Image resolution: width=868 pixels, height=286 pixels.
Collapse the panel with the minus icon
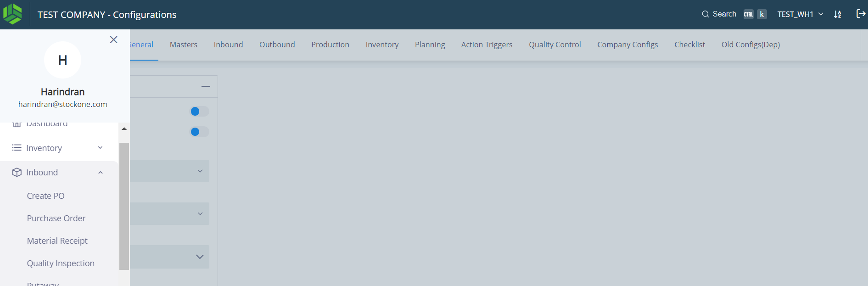pos(206,86)
